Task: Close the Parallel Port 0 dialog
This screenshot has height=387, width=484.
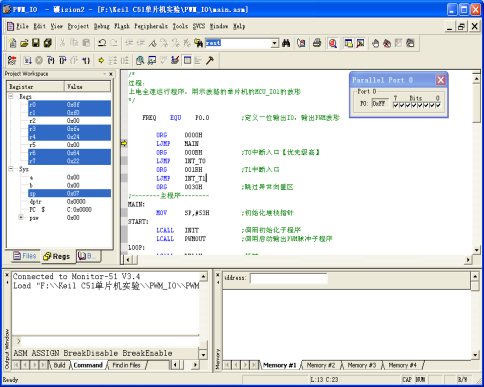Action: pos(441,80)
